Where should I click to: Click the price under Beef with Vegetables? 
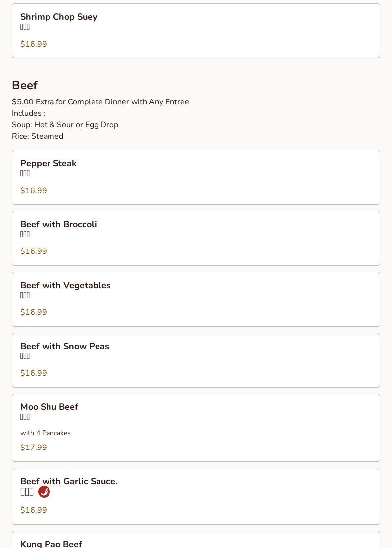[x=34, y=312]
